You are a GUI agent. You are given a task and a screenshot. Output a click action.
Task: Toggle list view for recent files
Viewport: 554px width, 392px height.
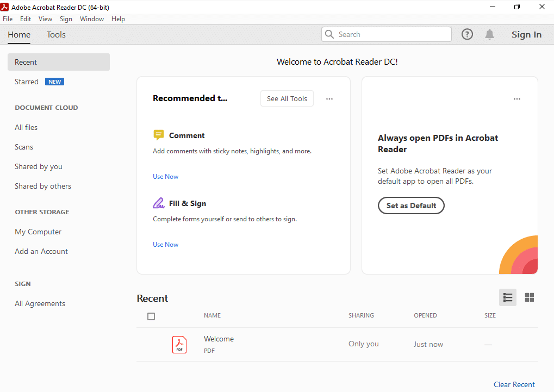coord(507,297)
